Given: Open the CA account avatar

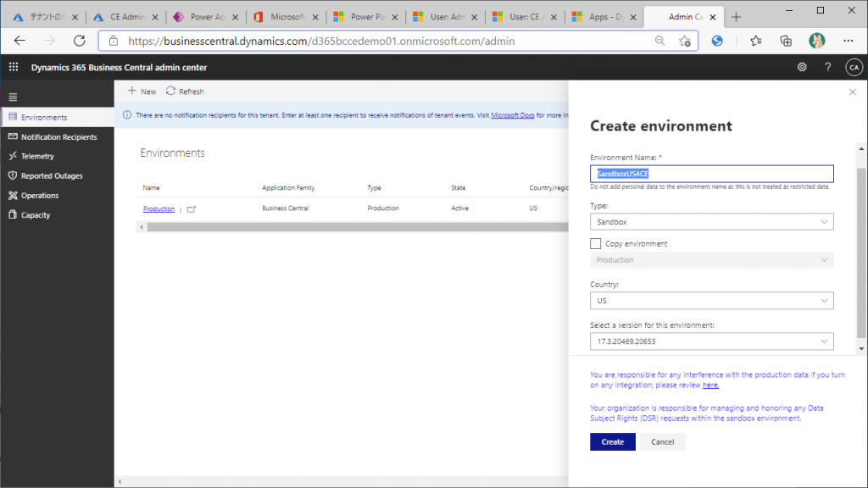Looking at the screenshot, I should [x=854, y=67].
